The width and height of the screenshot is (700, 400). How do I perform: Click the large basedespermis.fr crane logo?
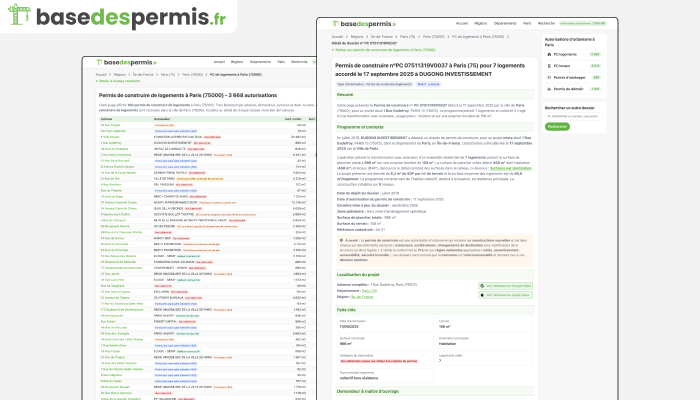(117, 15)
